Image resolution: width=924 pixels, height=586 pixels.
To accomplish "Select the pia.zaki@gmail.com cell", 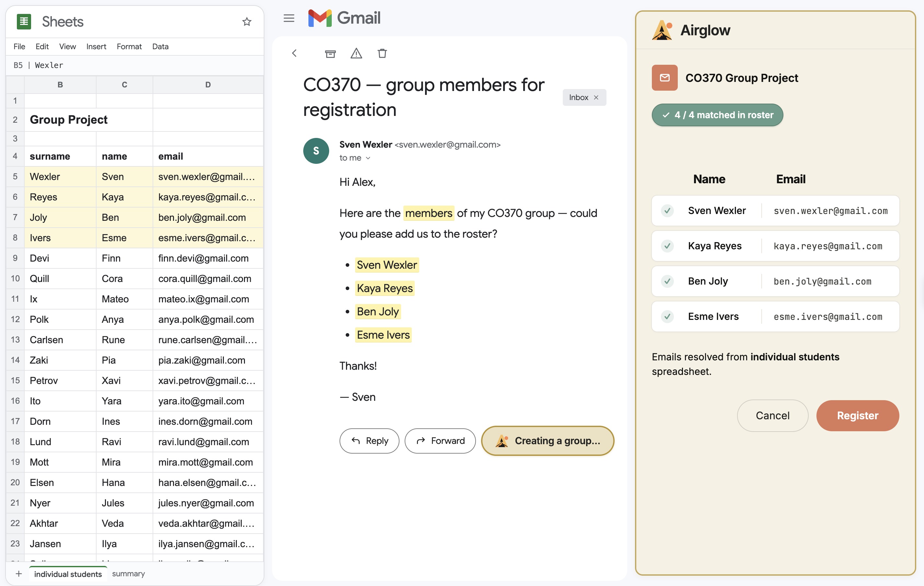I will pos(208,360).
